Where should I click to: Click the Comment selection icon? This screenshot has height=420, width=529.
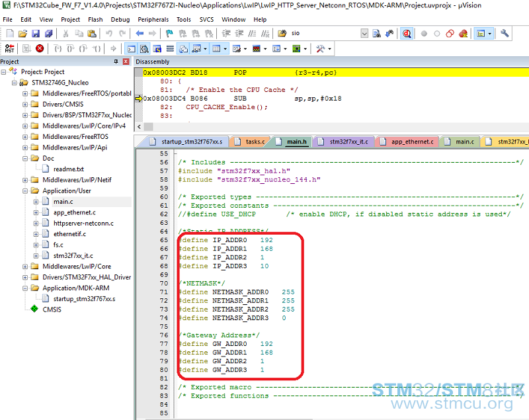click(x=252, y=33)
